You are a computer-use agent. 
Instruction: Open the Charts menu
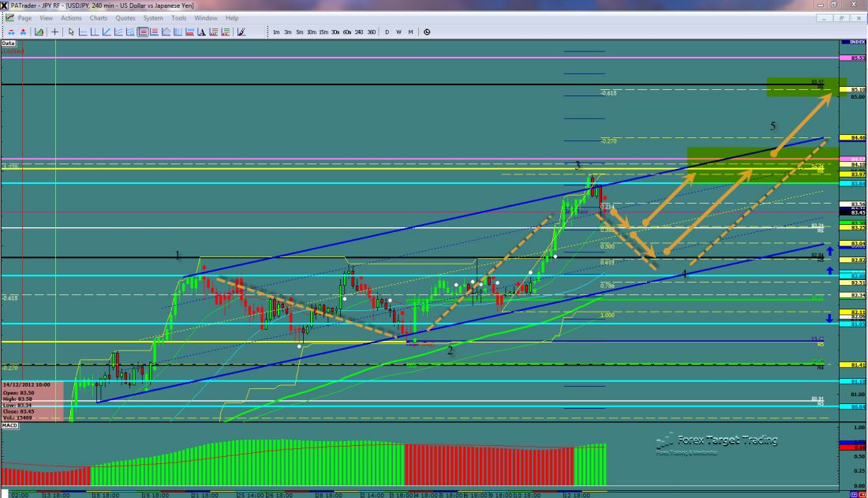[x=99, y=17]
